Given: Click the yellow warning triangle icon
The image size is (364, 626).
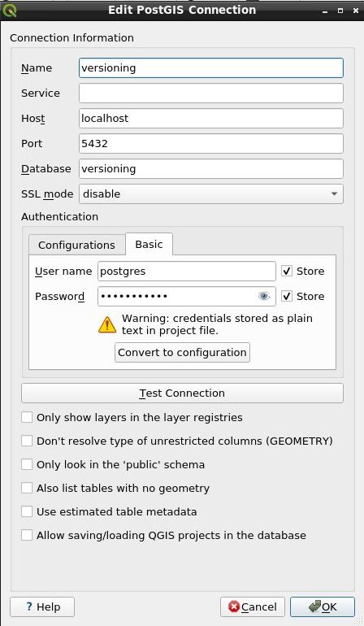Looking at the screenshot, I should click(107, 324).
